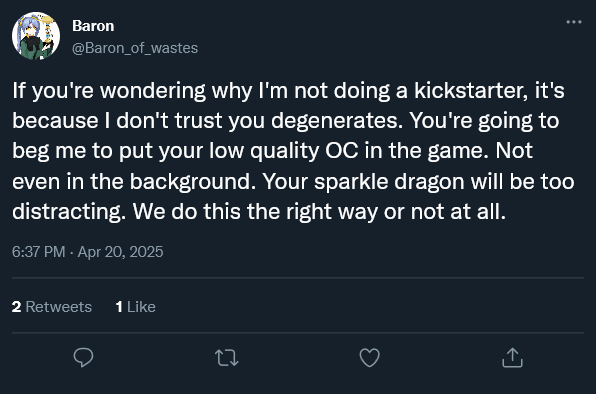This screenshot has width=596, height=394.
Task: Retweet this post using the arrows icon
Action: coord(227,358)
